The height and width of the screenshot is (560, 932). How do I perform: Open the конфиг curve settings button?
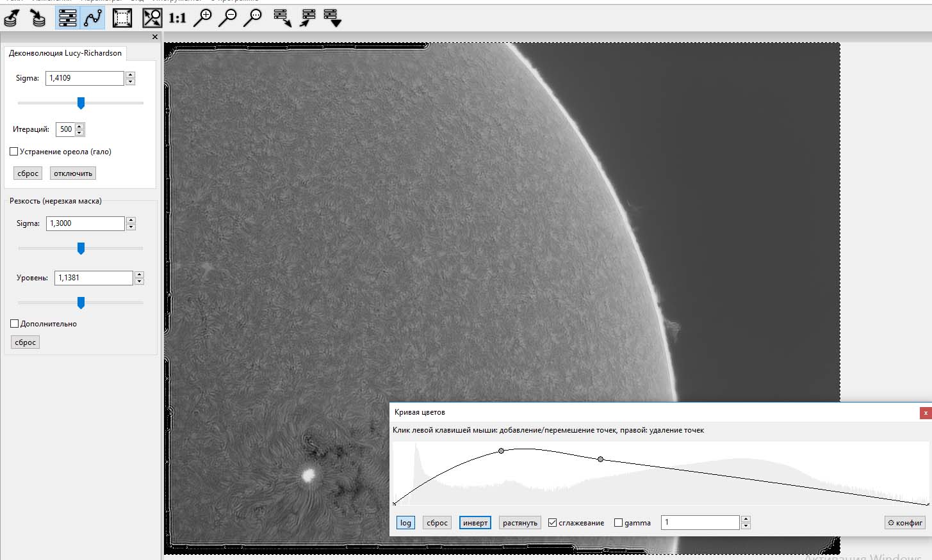(x=905, y=523)
